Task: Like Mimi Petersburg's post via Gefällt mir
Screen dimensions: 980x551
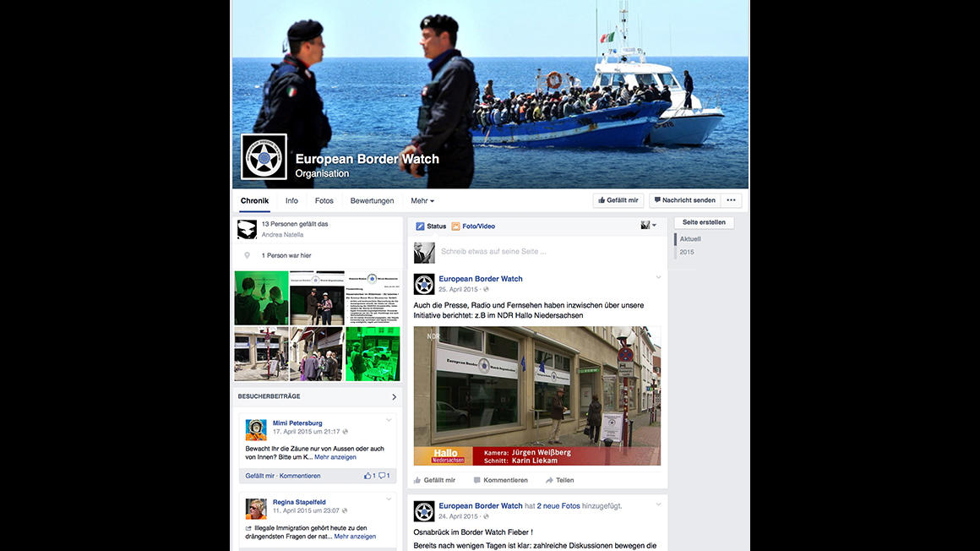Action: coord(259,476)
